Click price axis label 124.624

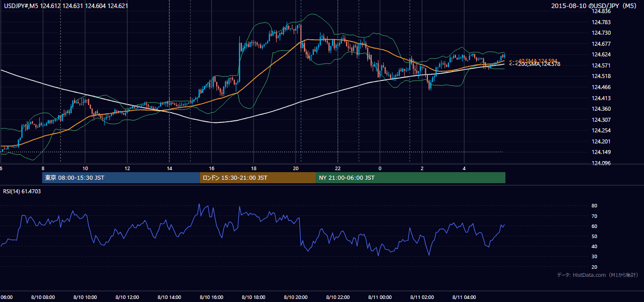tap(602, 54)
